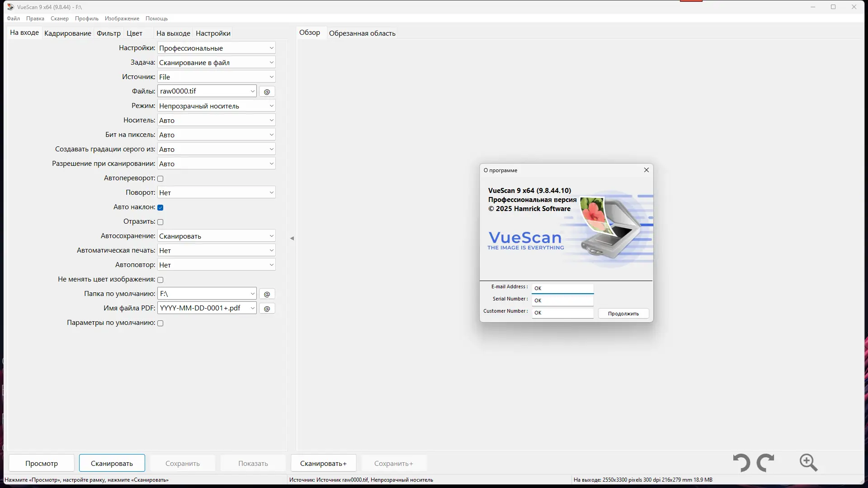Switch to the Кадрирование tab
The width and height of the screenshot is (868, 488).
click(x=68, y=33)
